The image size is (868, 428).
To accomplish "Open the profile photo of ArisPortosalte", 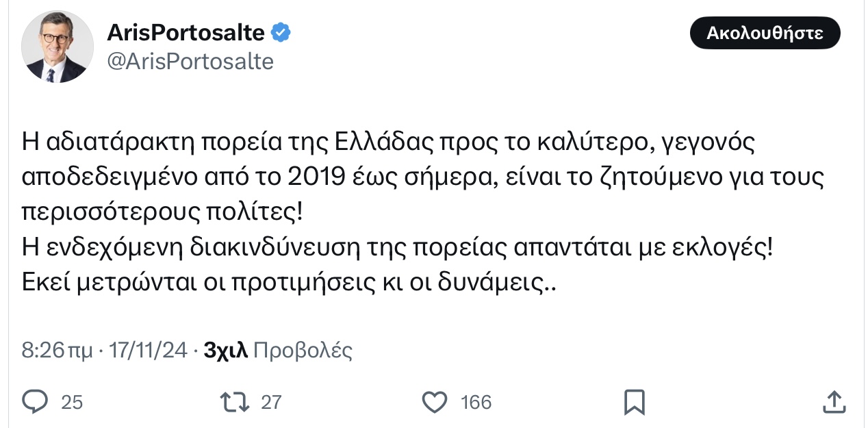I will click(x=58, y=47).
